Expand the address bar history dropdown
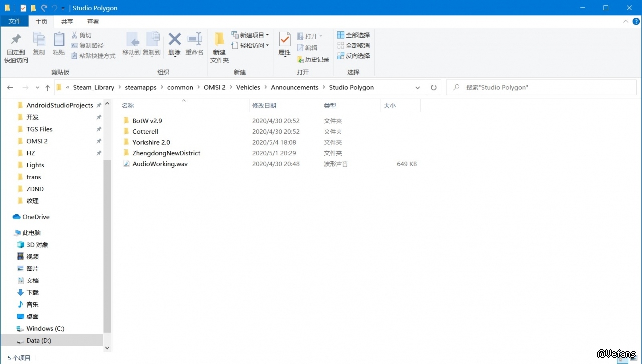The width and height of the screenshot is (642, 364). (x=417, y=87)
